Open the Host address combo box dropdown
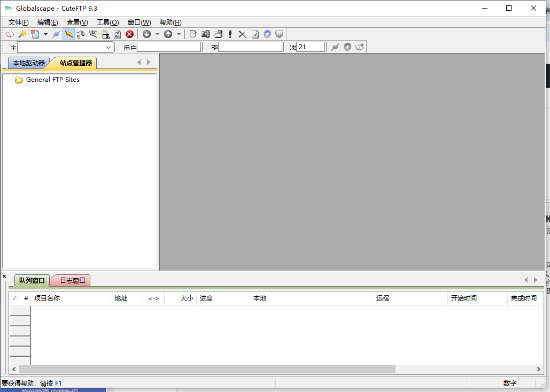Image resolution: width=550 pixels, height=392 pixels. click(109, 47)
